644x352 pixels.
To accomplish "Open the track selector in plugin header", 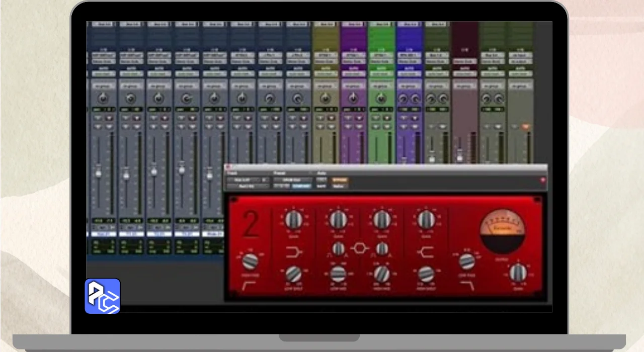I will tap(244, 180).
